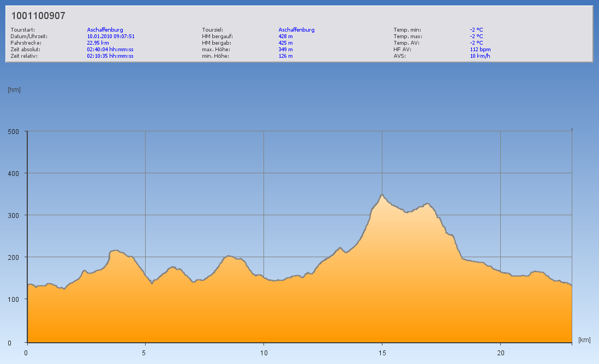Select the min. Höhe value 126 m
599x364 pixels.
coord(285,56)
